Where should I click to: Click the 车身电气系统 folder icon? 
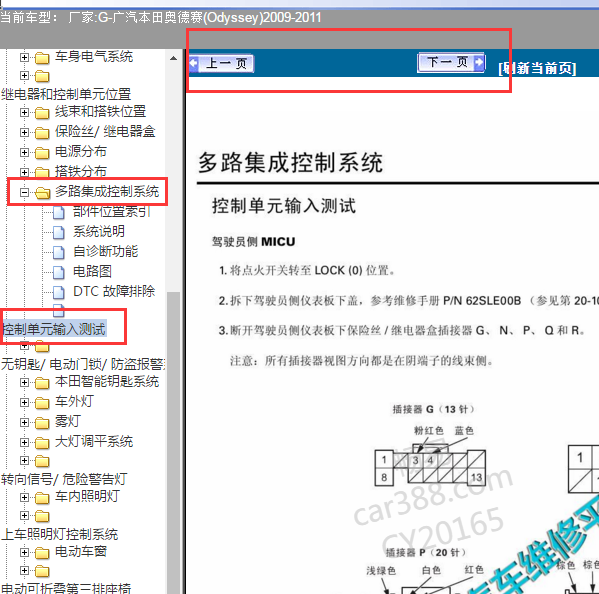click(42, 58)
